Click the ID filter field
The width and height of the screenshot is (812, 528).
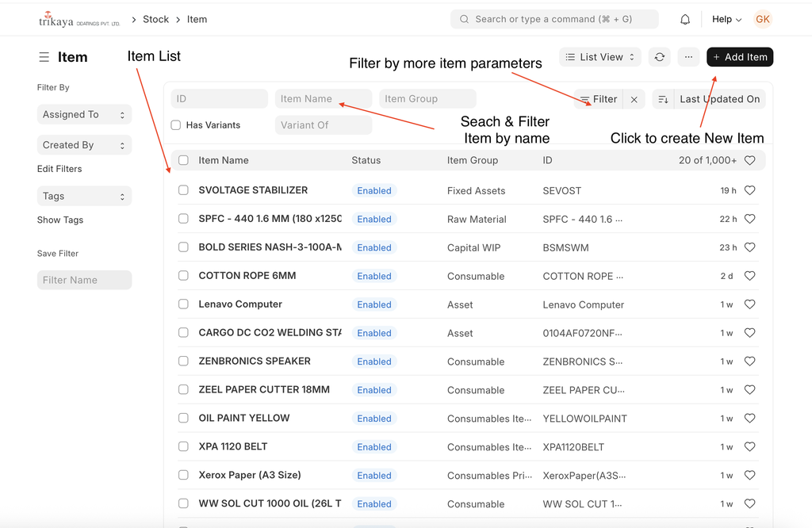click(x=220, y=99)
